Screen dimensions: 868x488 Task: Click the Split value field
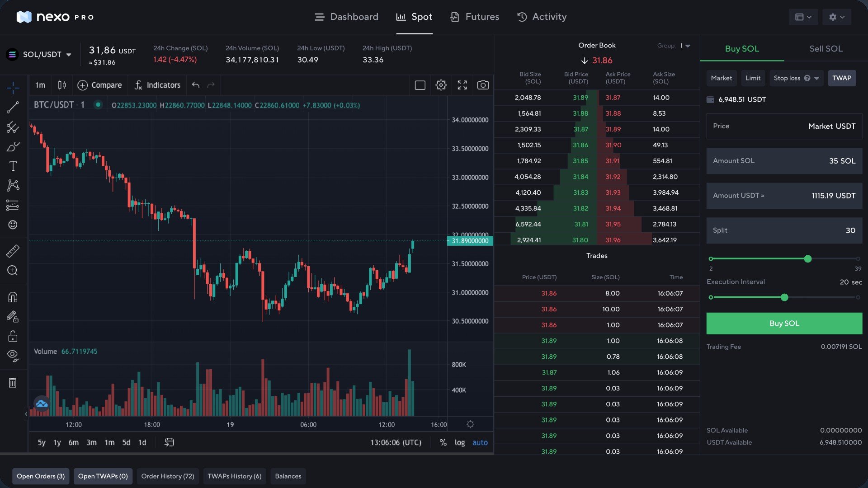(784, 230)
